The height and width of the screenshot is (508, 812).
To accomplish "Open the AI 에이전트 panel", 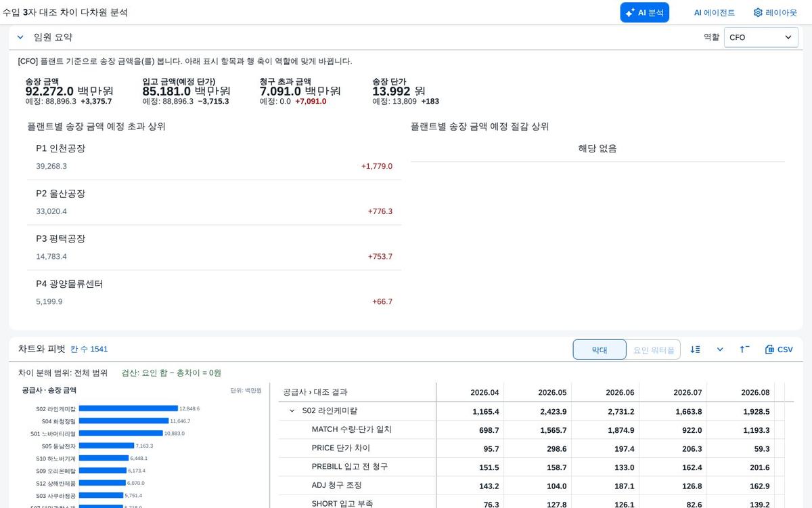I will point(714,12).
